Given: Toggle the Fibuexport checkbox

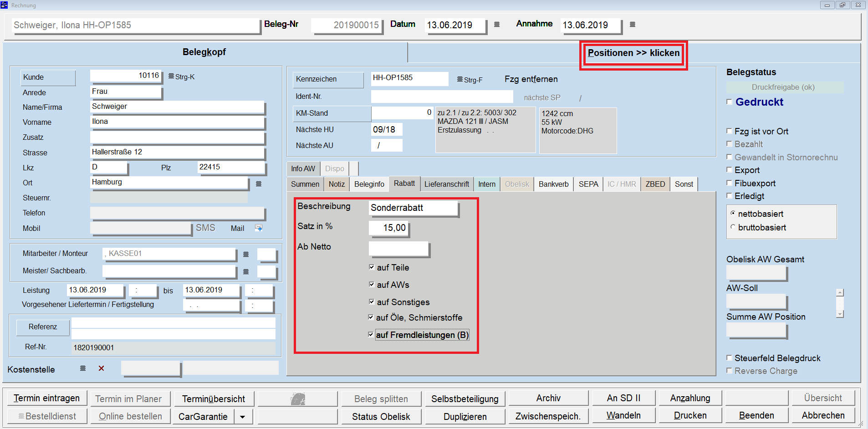Looking at the screenshot, I should (x=729, y=183).
